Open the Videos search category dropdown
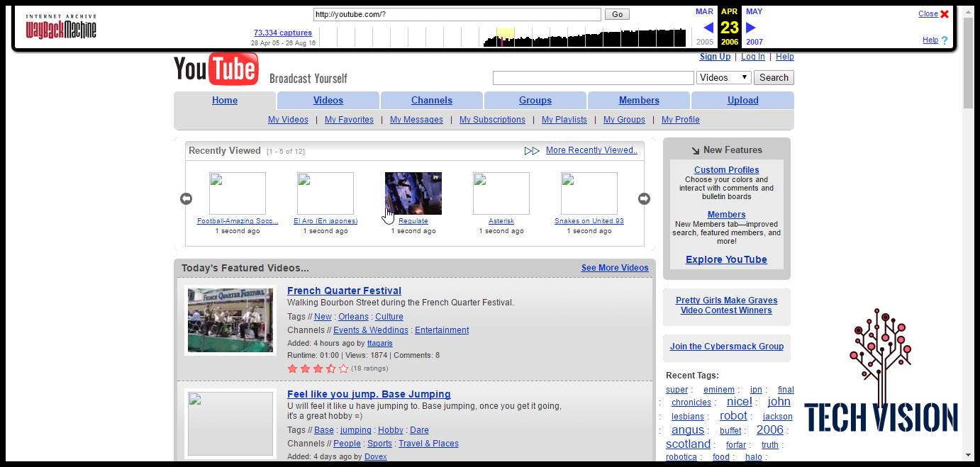The width and height of the screenshot is (980, 467). pos(724,78)
